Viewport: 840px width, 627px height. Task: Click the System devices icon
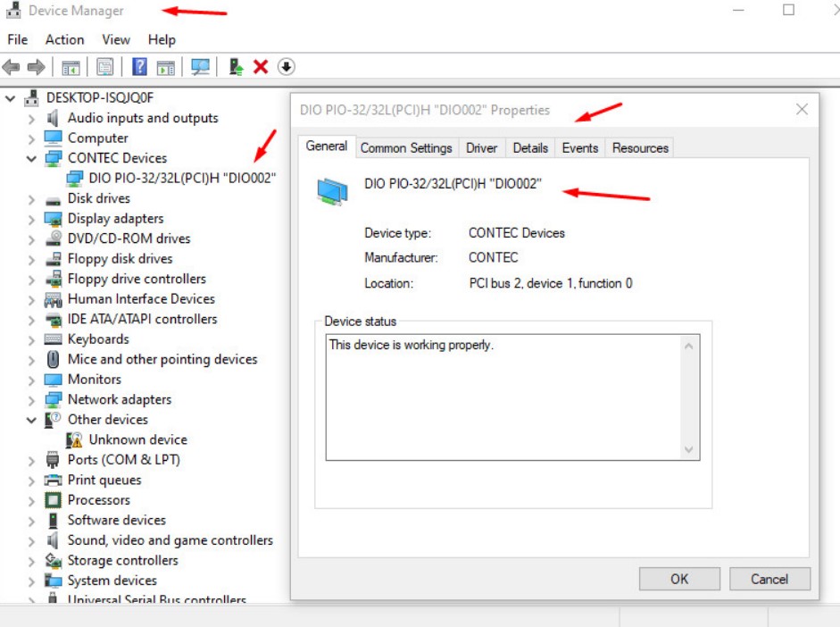tap(53, 581)
